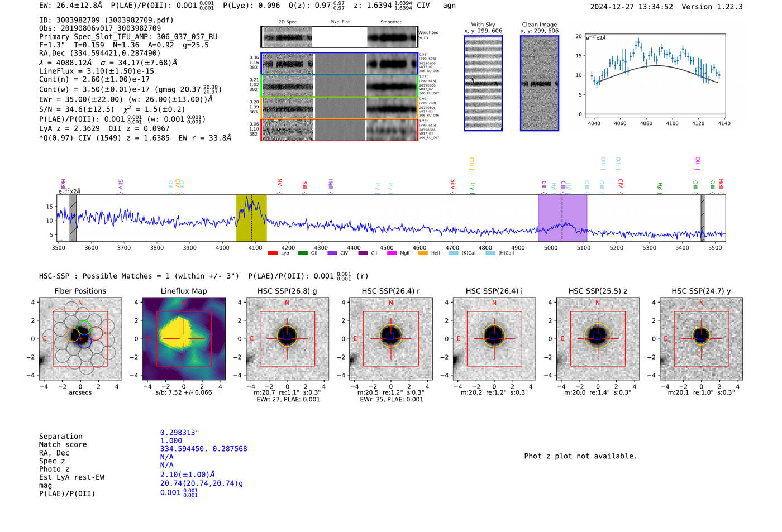Image resolution: width=782 pixels, height=532 pixels.
Task: Click the Primary Spec_Slot_IFU_AMP text
Action: (128, 37)
